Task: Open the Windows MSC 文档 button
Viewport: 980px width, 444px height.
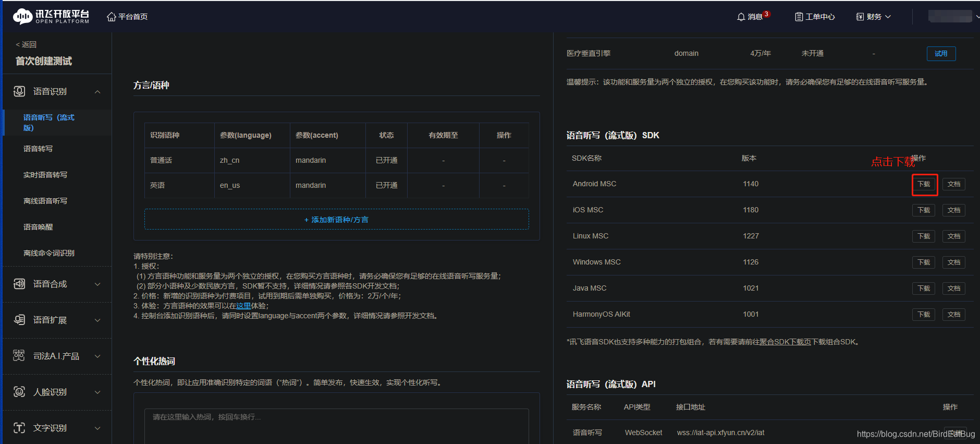Action: (954, 262)
